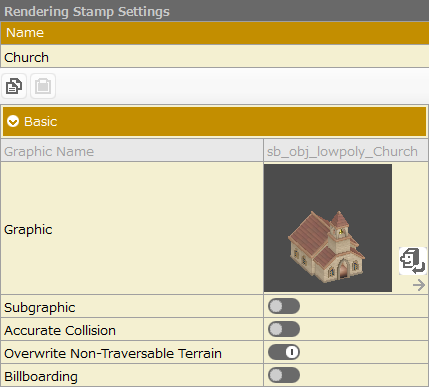Viewport: 429px width, 387px height.
Task: Click the Subgraphic row label
Action: pyautogui.click(x=40, y=307)
